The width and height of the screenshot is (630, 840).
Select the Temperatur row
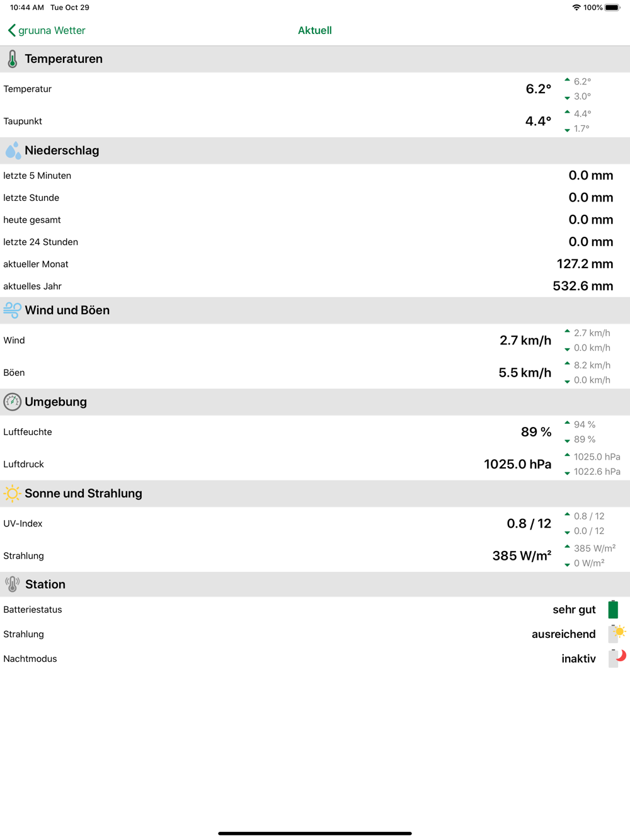pyautogui.click(x=315, y=89)
